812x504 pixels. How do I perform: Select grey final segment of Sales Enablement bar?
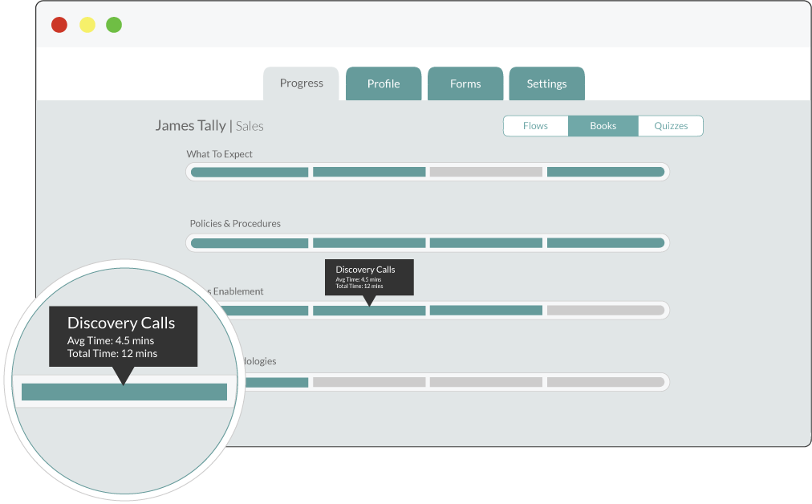pyautogui.click(x=606, y=311)
